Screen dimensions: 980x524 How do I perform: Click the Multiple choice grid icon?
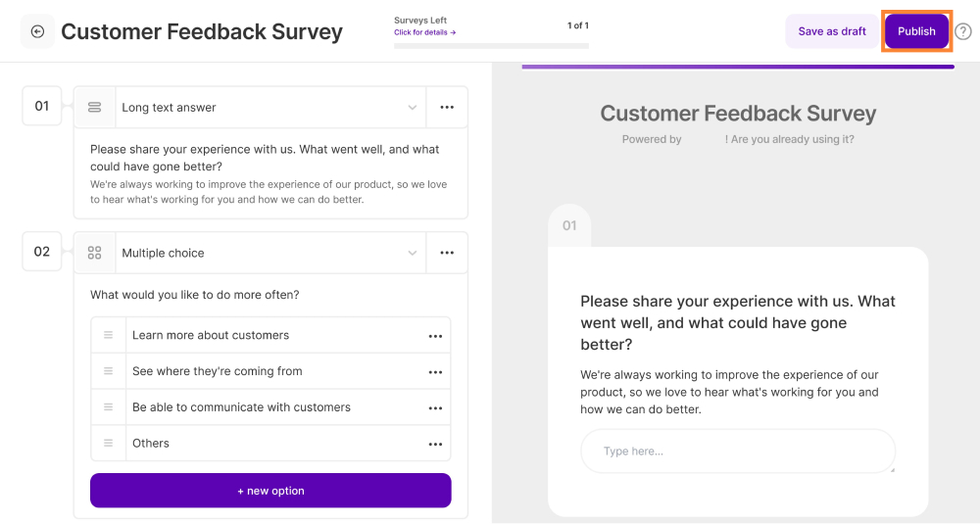[95, 253]
